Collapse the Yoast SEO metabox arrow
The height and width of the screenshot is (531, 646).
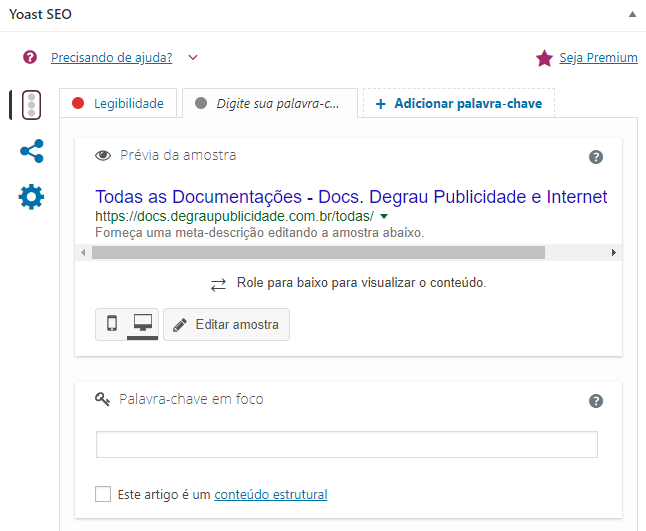tap(632, 15)
